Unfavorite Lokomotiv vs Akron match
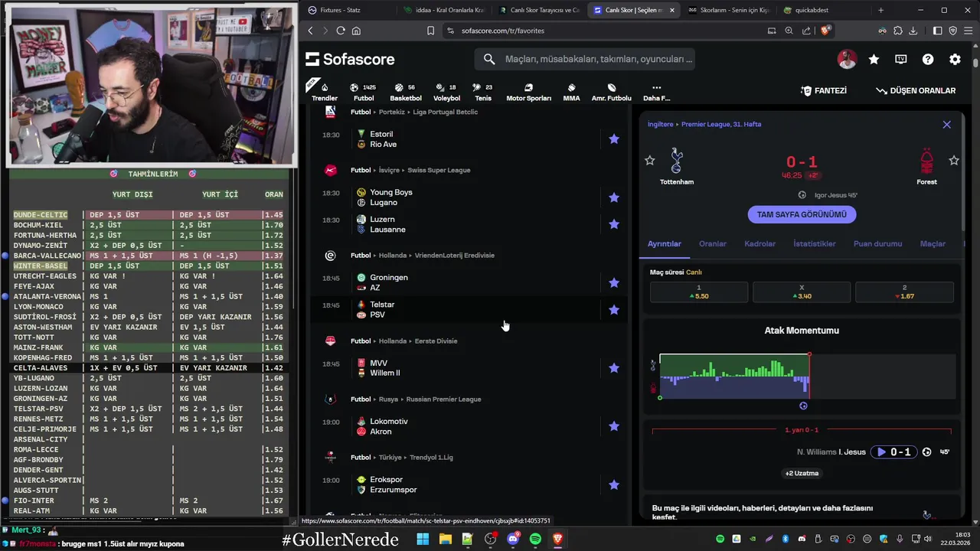Image resolution: width=980 pixels, height=551 pixels. 614,426
